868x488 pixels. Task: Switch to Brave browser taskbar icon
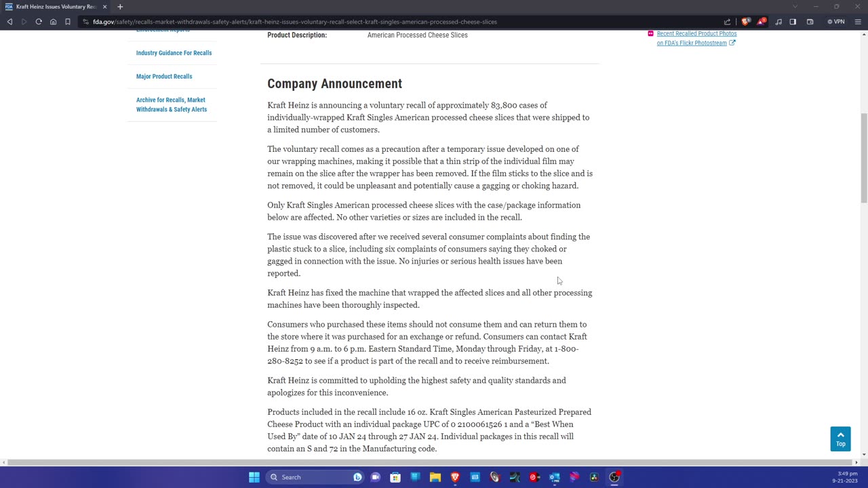click(x=455, y=477)
